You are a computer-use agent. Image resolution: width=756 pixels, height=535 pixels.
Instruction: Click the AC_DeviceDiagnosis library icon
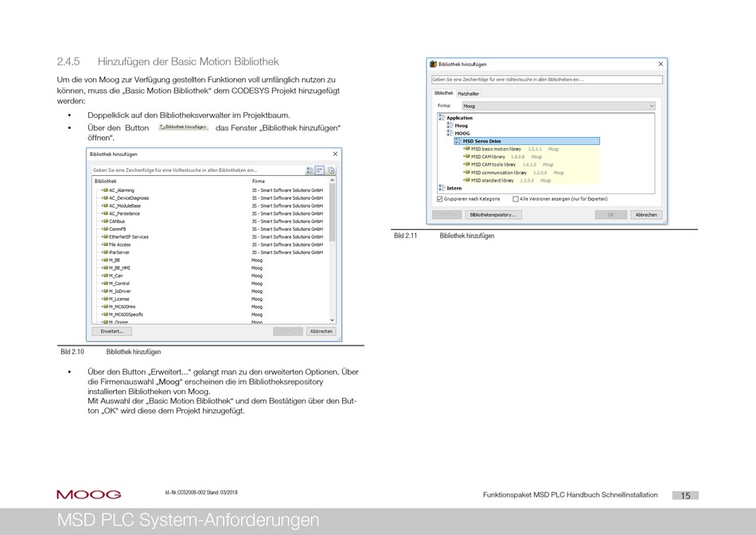(105, 197)
